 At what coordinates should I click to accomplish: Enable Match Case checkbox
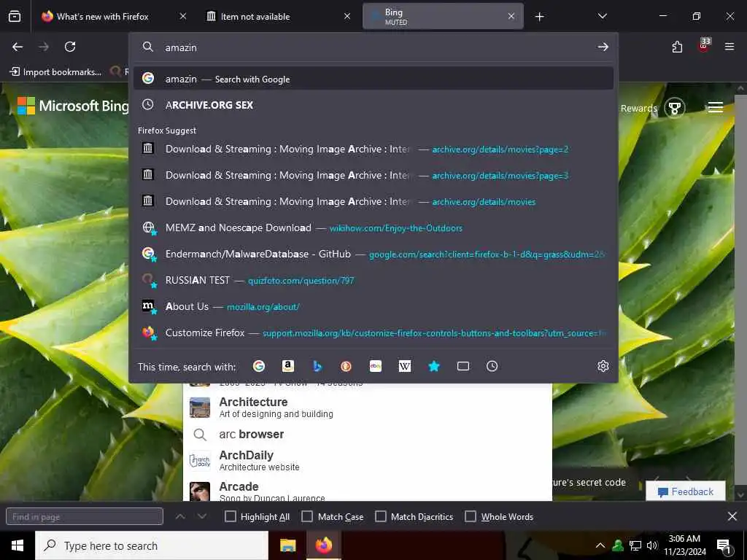click(307, 517)
